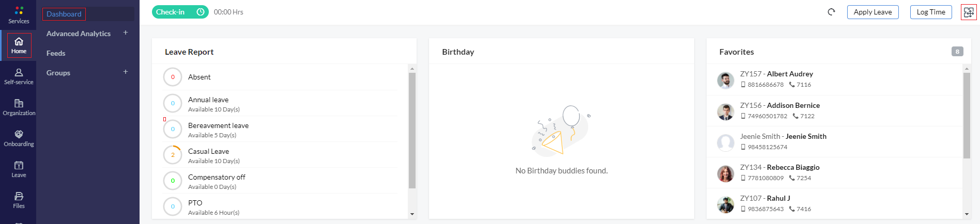The height and width of the screenshot is (224, 980).
Task: Open the Services apps icon
Action: [19, 10]
